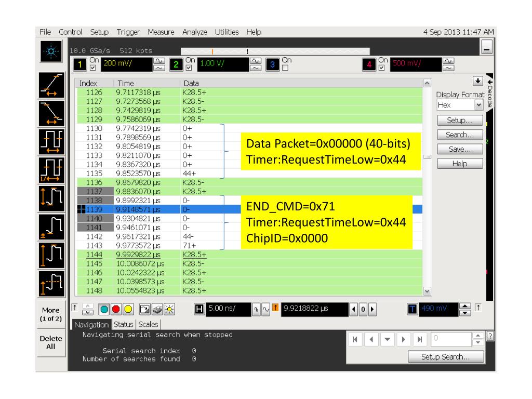Select the rising edge delta-time measurement icon
This screenshot has height=399, width=532.
51,85
